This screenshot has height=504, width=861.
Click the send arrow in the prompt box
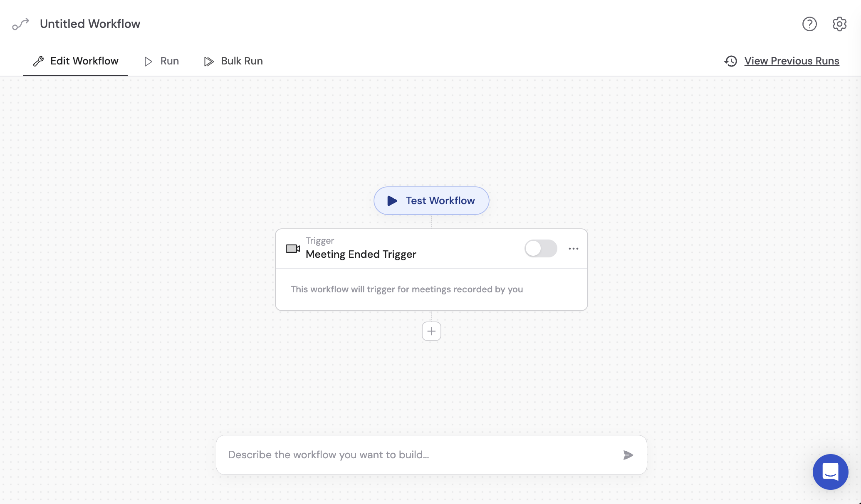(x=628, y=455)
